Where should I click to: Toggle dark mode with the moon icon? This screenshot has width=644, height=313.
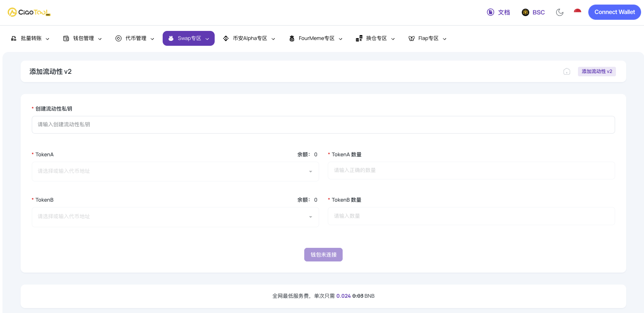(x=560, y=12)
